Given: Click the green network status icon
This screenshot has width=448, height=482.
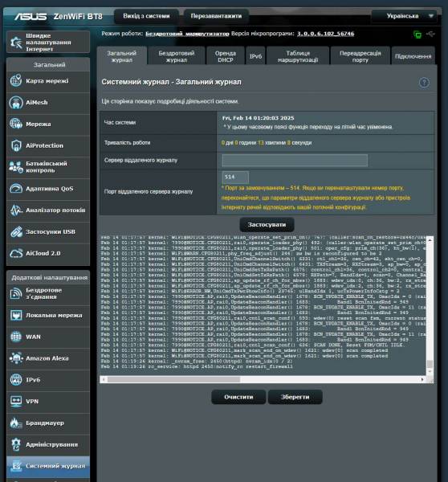Looking at the screenshot, I should pyautogui.click(x=417, y=35).
